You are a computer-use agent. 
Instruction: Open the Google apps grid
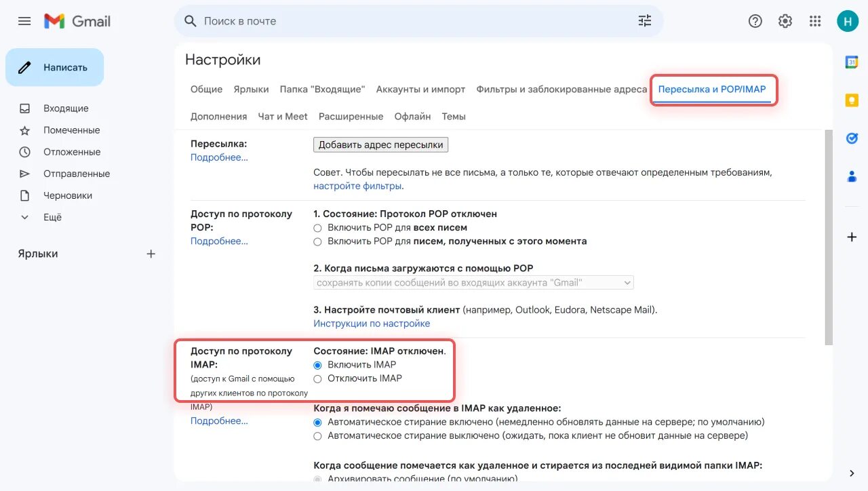coord(815,21)
